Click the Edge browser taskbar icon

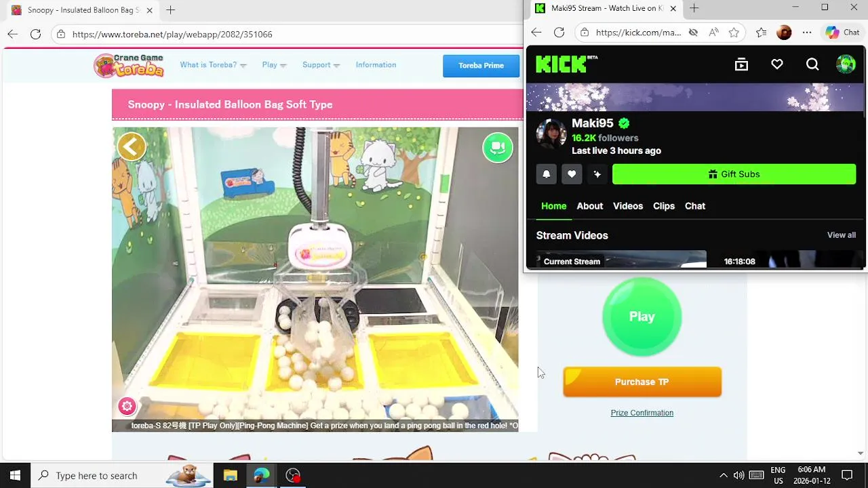click(262, 475)
